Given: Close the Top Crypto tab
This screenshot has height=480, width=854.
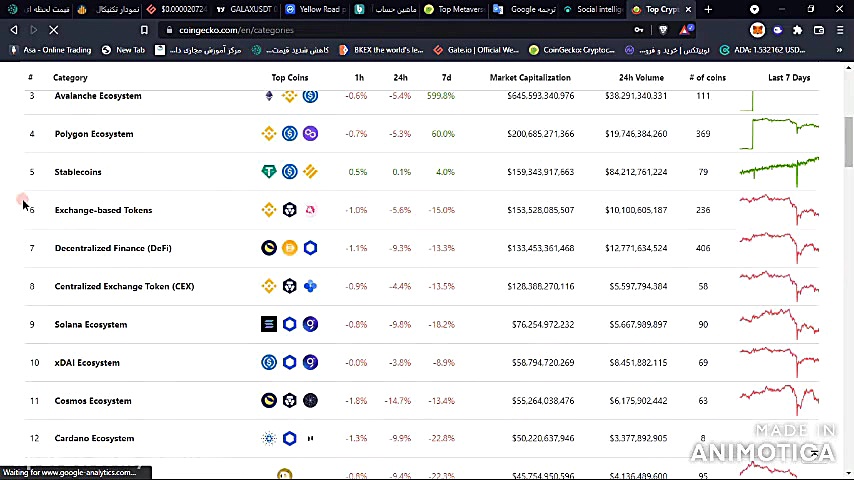Looking at the screenshot, I should pyautogui.click(x=688, y=9).
